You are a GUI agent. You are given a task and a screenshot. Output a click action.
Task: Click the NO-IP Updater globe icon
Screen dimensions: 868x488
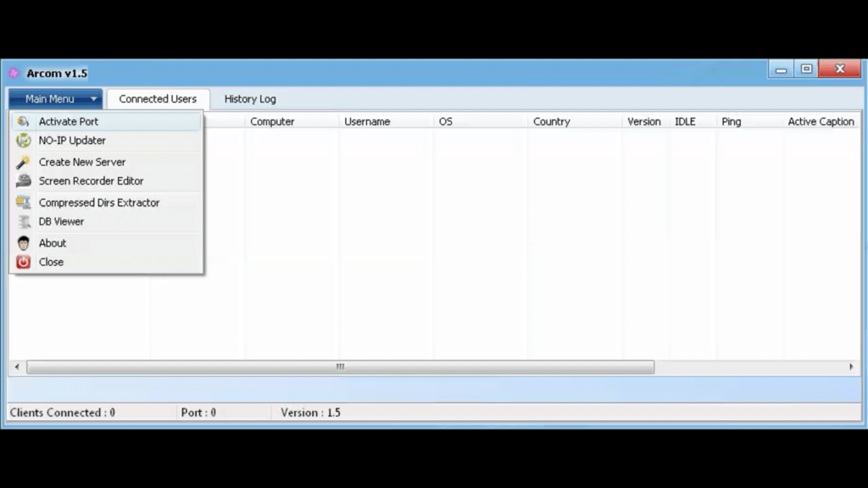click(23, 141)
